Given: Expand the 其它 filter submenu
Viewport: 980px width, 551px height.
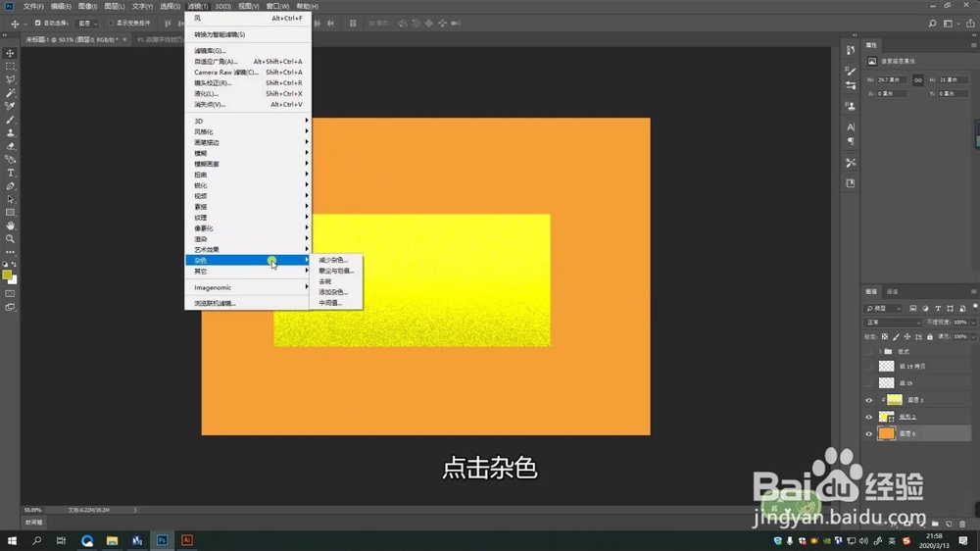Looking at the screenshot, I should pos(248,271).
